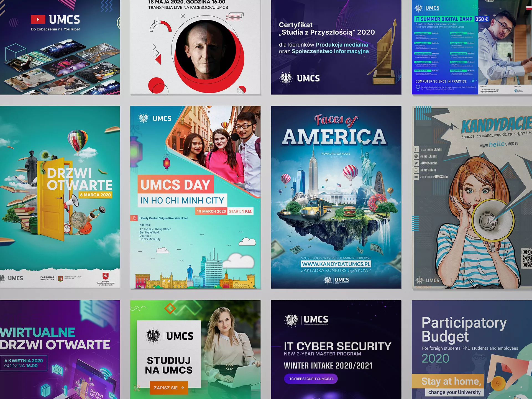Click the QR code on Kandydacie poster

pyautogui.click(x=527, y=258)
